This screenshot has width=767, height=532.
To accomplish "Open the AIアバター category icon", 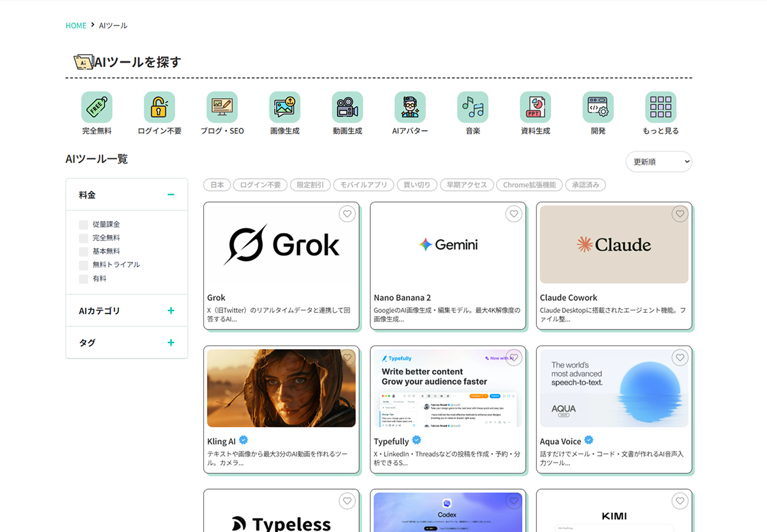I will pyautogui.click(x=410, y=107).
